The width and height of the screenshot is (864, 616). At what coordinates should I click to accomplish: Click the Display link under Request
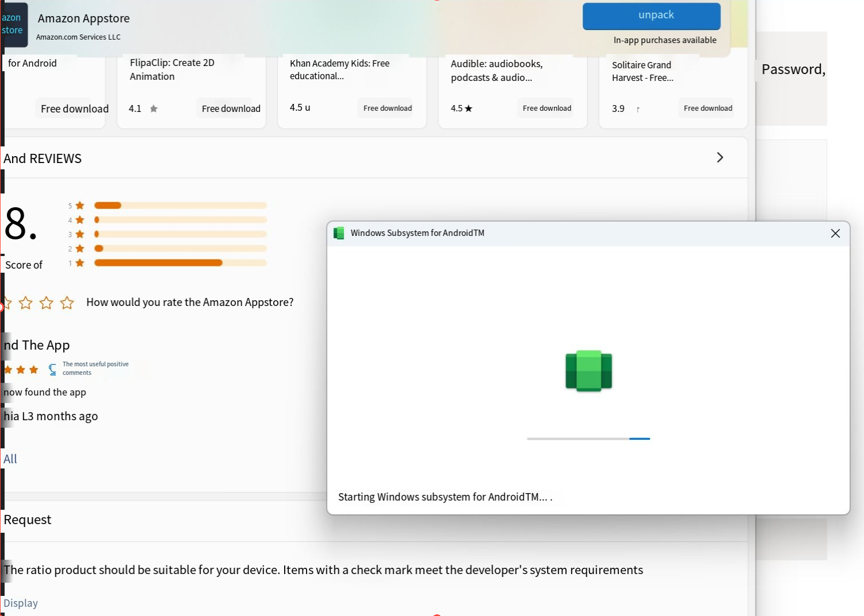21,603
